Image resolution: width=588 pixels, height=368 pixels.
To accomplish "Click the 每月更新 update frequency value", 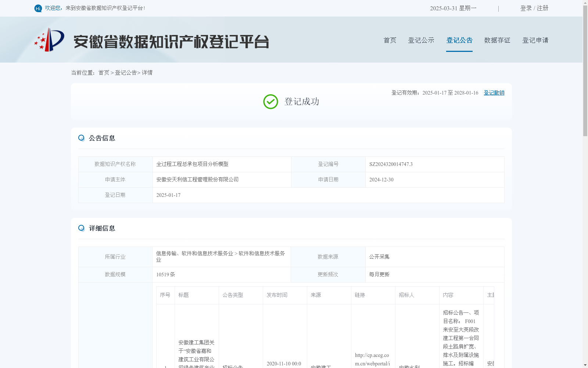I will click(379, 275).
